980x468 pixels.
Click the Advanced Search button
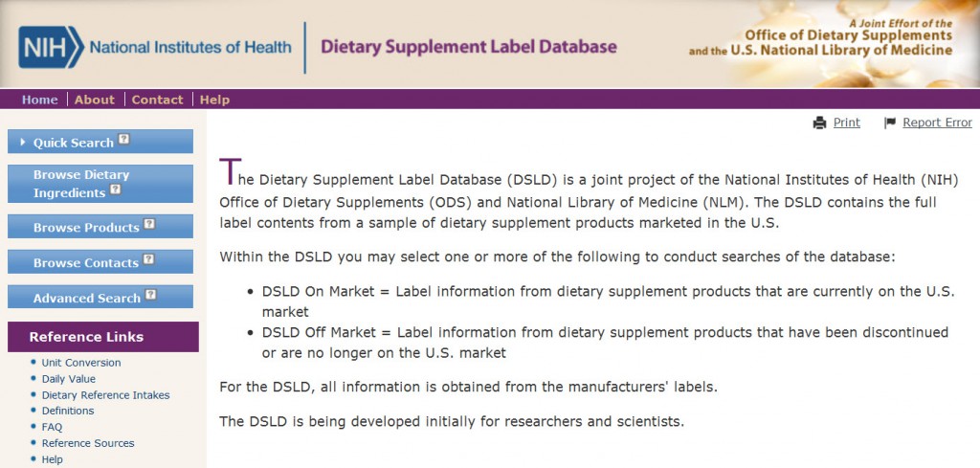tap(100, 297)
